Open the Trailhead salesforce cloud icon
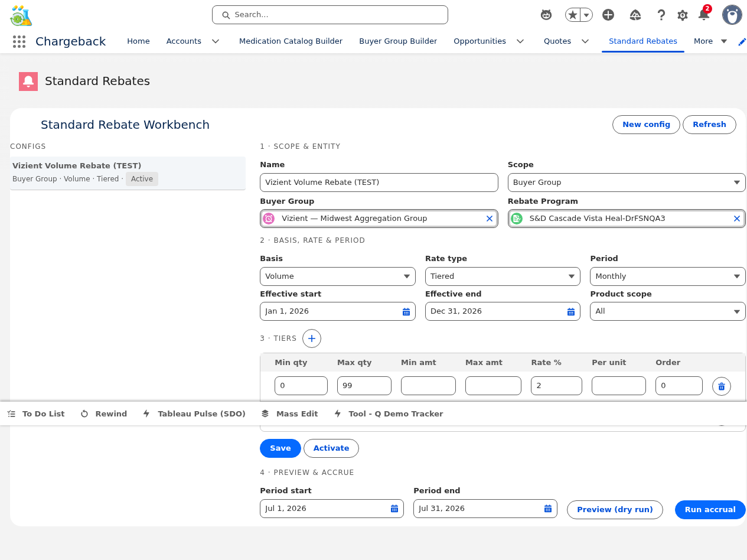The image size is (747, 560). [x=635, y=15]
